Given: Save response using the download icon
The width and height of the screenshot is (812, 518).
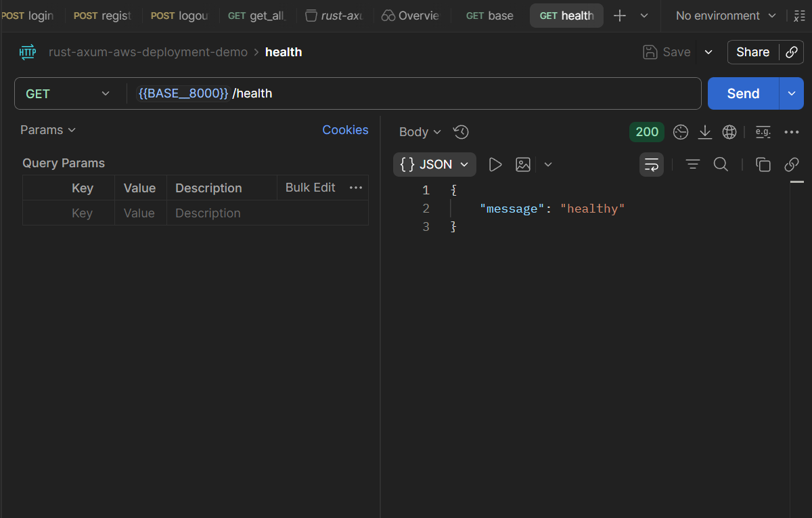Looking at the screenshot, I should tap(705, 132).
